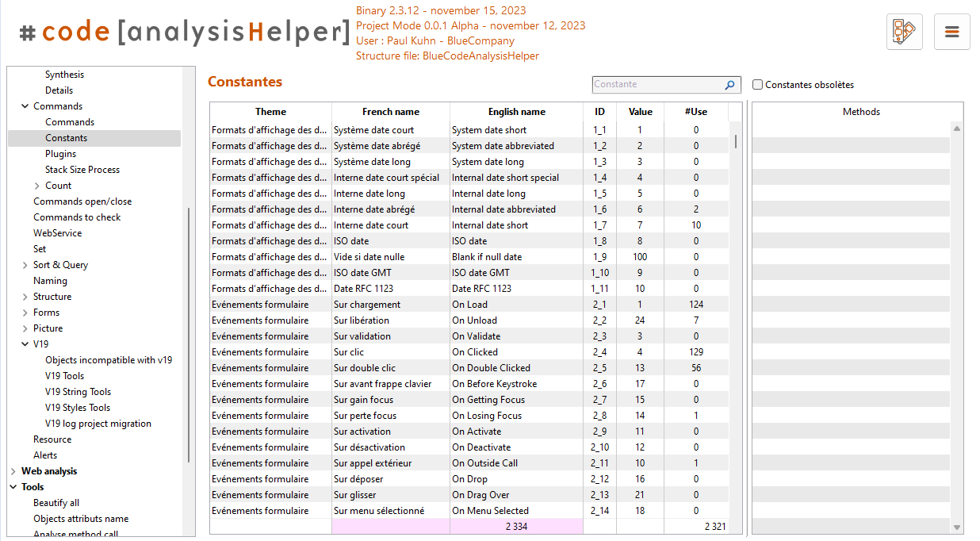980x541 pixels.
Task: Click the magnifier icon in Constante search
Action: pos(729,85)
